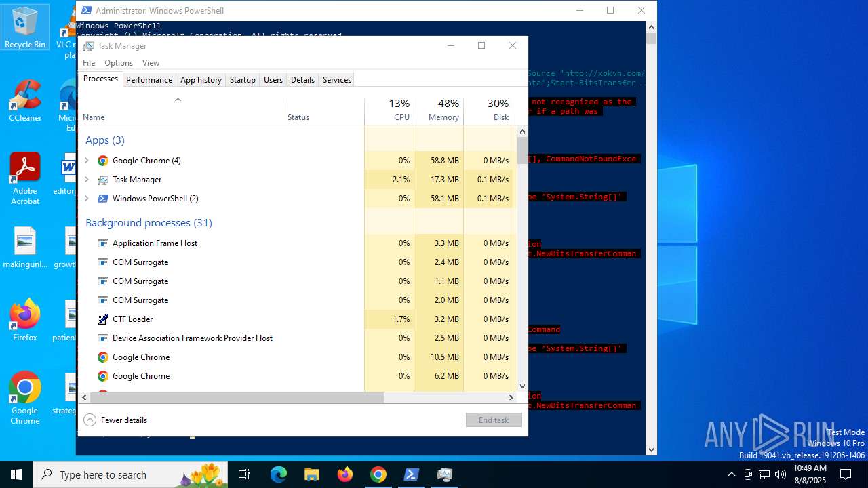Screen dimensions: 868x488
Task: Open Adobe Acrobat desktop icon
Action: coord(25,179)
